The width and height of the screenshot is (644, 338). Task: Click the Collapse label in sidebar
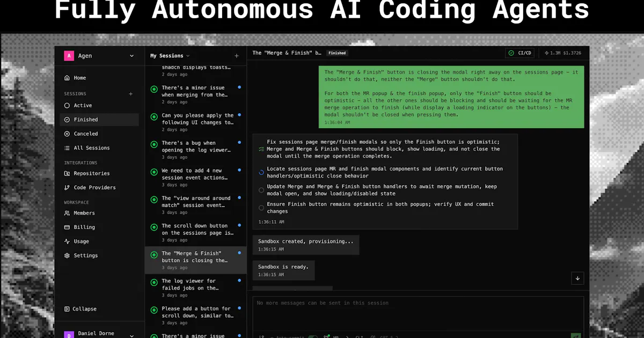[x=85, y=309]
